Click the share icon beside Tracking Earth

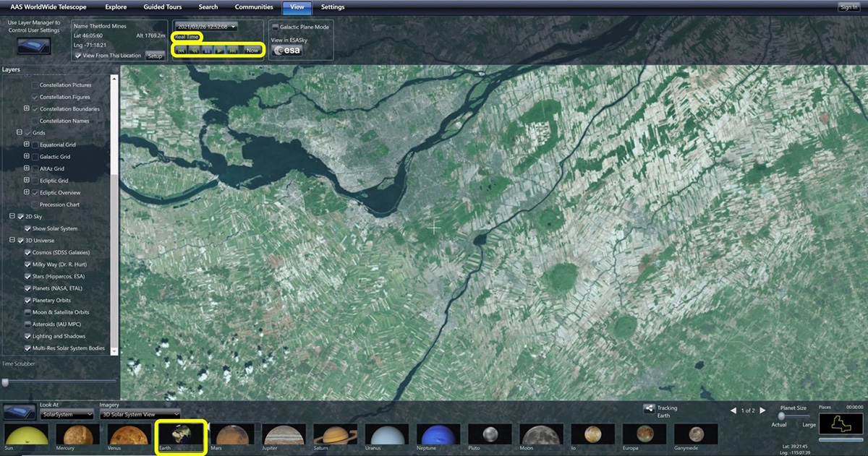coord(648,409)
